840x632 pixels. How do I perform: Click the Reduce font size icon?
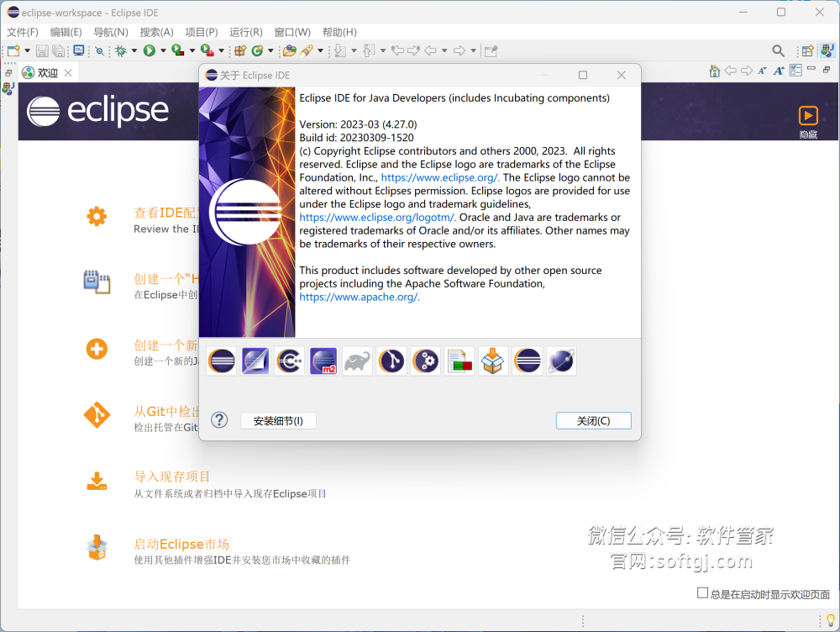[x=763, y=71]
